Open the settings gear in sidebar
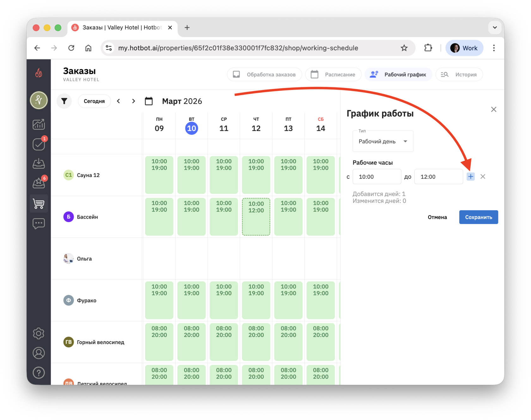Viewport: 531px width, 420px height. [x=39, y=333]
